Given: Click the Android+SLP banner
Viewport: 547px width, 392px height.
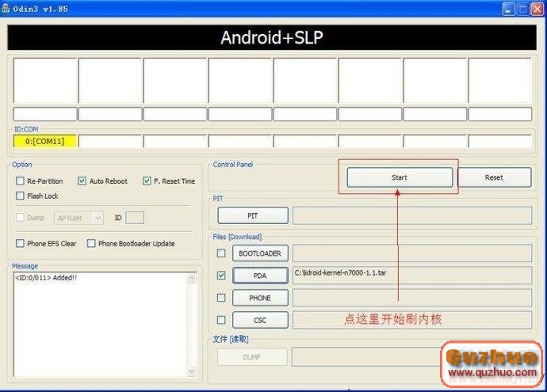Looking at the screenshot, I should (x=272, y=37).
